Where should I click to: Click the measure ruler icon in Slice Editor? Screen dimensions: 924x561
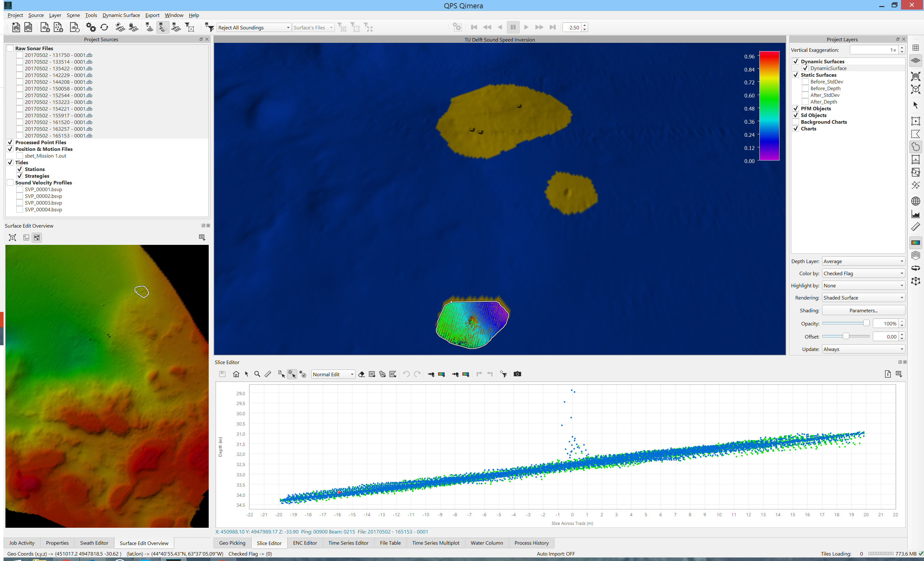(x=268, y=374)
